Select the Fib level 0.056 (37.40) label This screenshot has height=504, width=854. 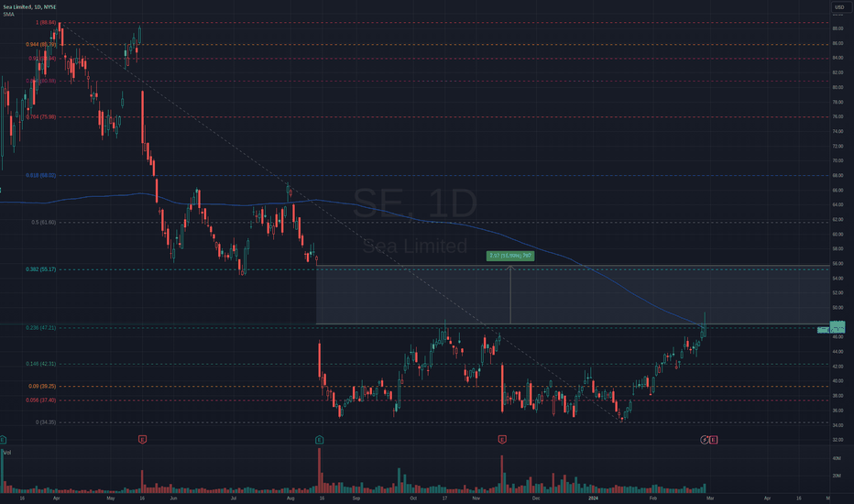tap(41, 400)
